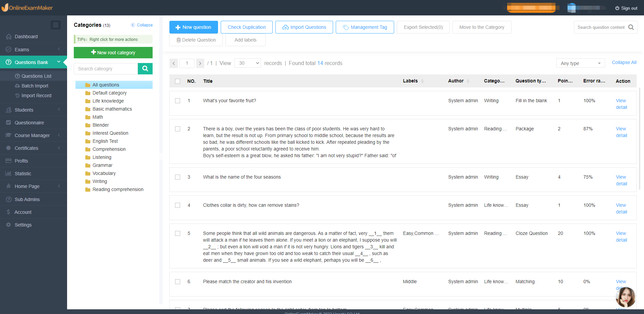
Task: Click the magnifier icon in question search
Action: [x=631, y=27]
